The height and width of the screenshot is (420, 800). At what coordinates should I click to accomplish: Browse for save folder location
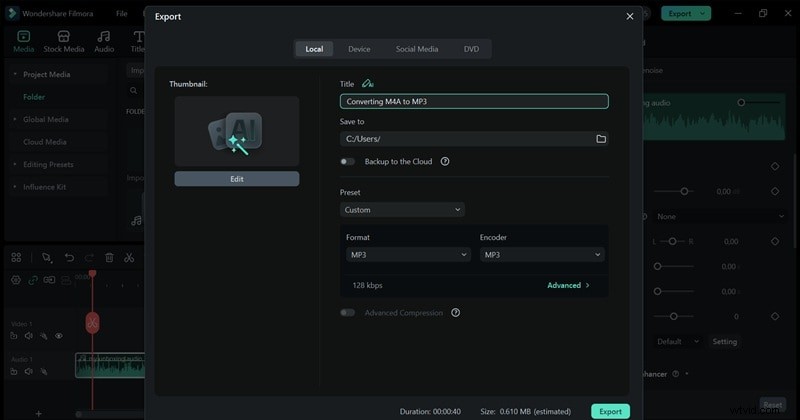601,139
